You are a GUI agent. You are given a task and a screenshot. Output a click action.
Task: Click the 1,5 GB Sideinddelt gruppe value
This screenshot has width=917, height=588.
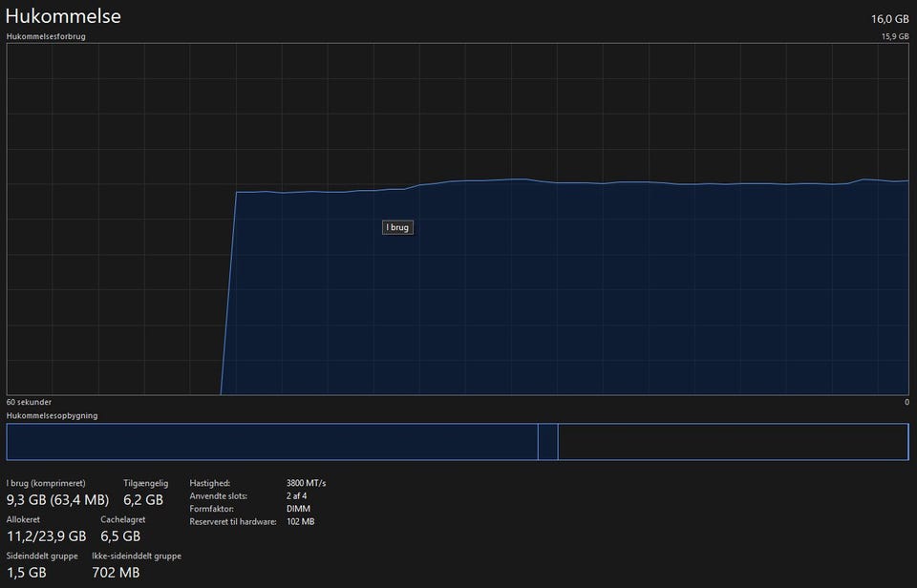click(x=27, y=572)
